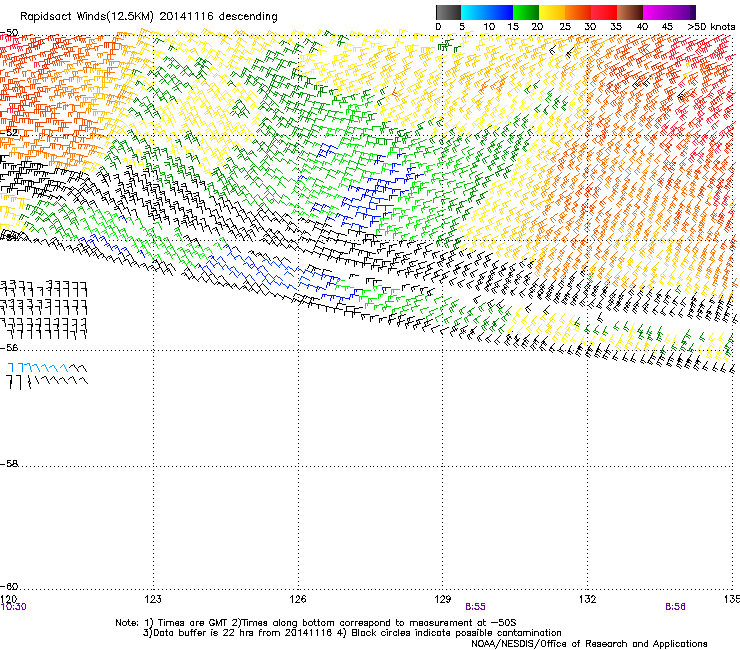The image size is (740, 650).
Task: Pick the gray 0-5 knots legend segment
Action: click(448, 12)
